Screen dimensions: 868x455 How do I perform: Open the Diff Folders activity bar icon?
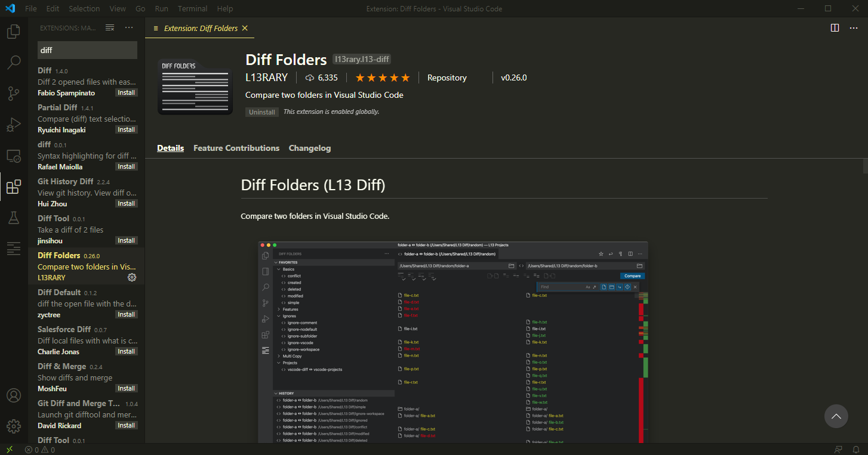(x=14, y=249)
